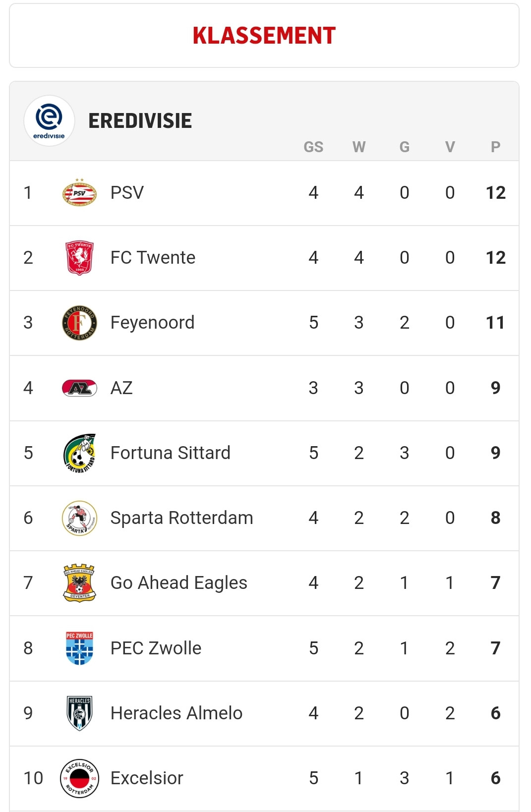
Task: Select the FC Twente club crest
Action: point(79,258)
